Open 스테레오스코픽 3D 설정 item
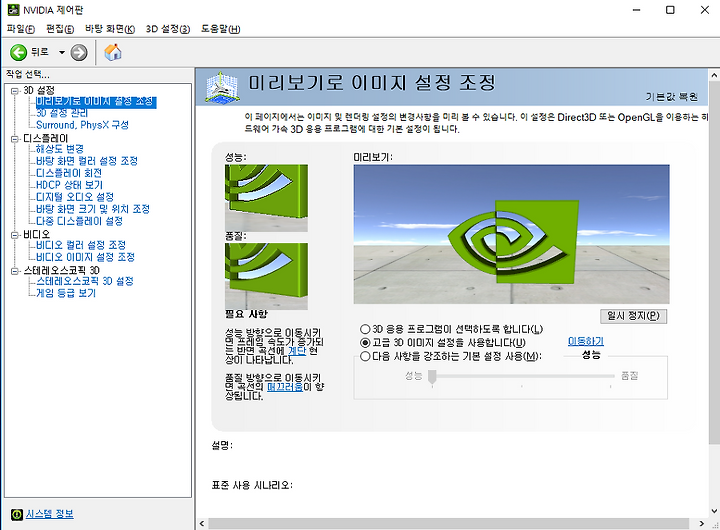720x530 pixels. (85, 281)
